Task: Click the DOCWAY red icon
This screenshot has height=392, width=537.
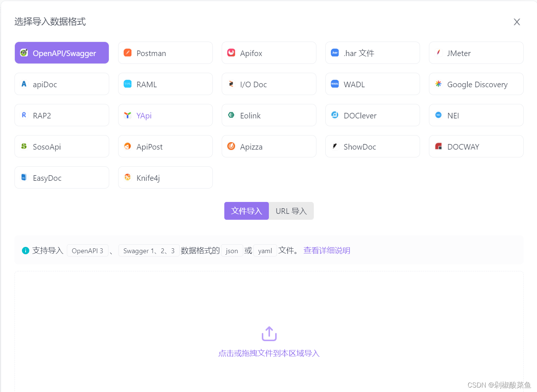Action: point(439,146)
